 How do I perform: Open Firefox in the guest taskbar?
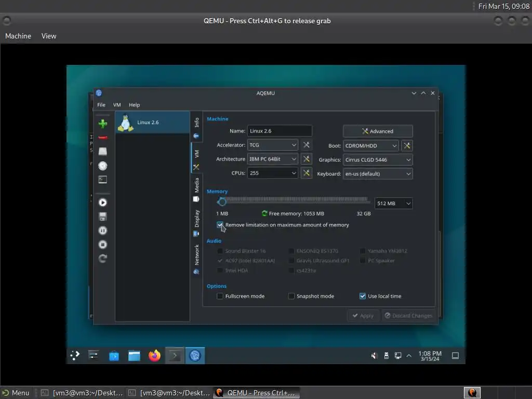click(154, 355)
